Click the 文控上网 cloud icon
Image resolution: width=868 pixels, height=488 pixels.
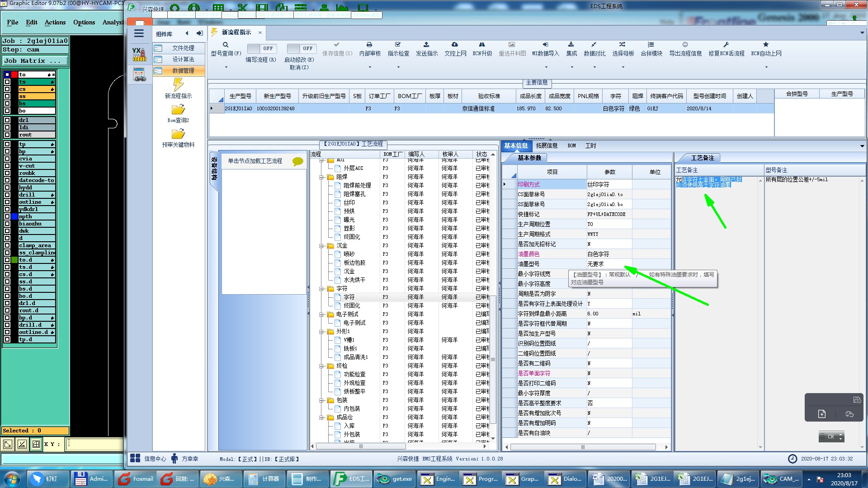455,45
